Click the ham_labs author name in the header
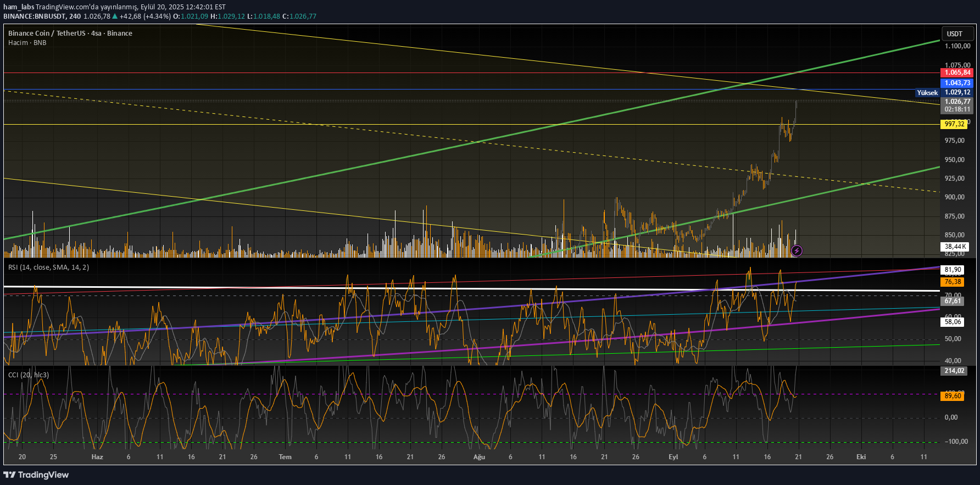 [19, 7]
